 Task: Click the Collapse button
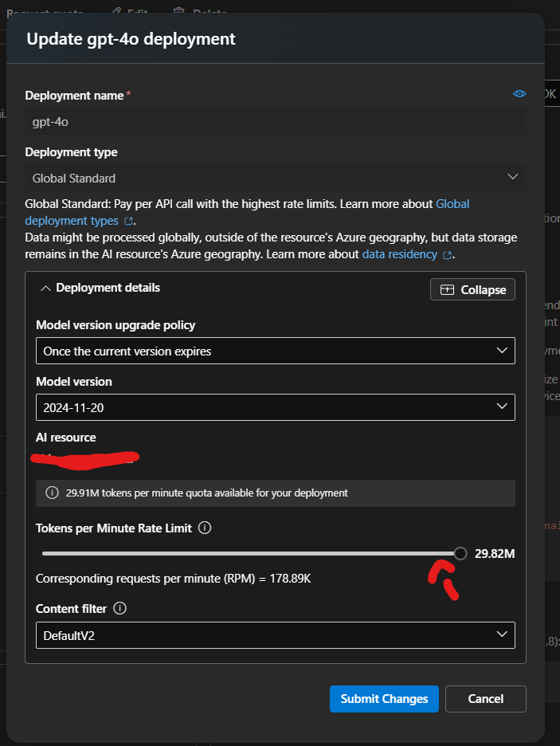click(472, 290)
